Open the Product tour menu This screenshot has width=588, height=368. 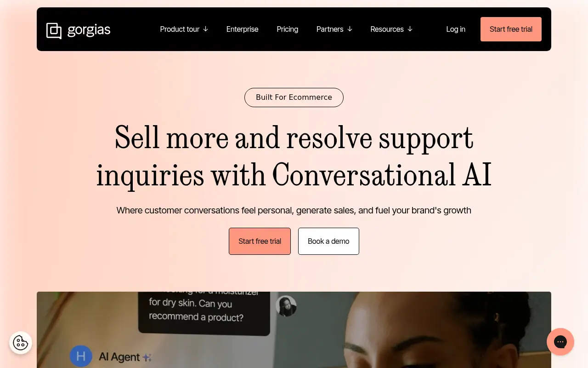(180, 29)
